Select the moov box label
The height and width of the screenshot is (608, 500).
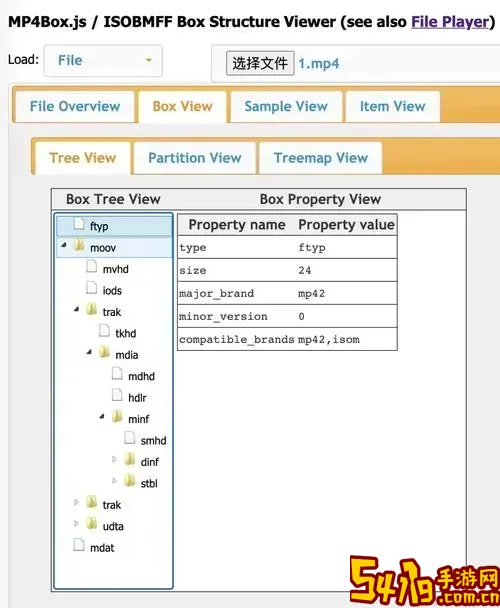(103, 248)
